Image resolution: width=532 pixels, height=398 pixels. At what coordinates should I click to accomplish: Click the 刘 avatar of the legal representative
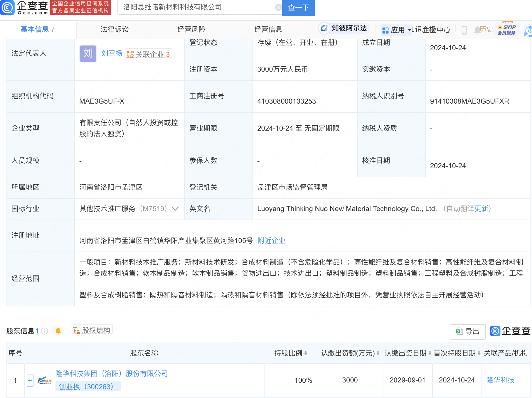tap(88, 54)
